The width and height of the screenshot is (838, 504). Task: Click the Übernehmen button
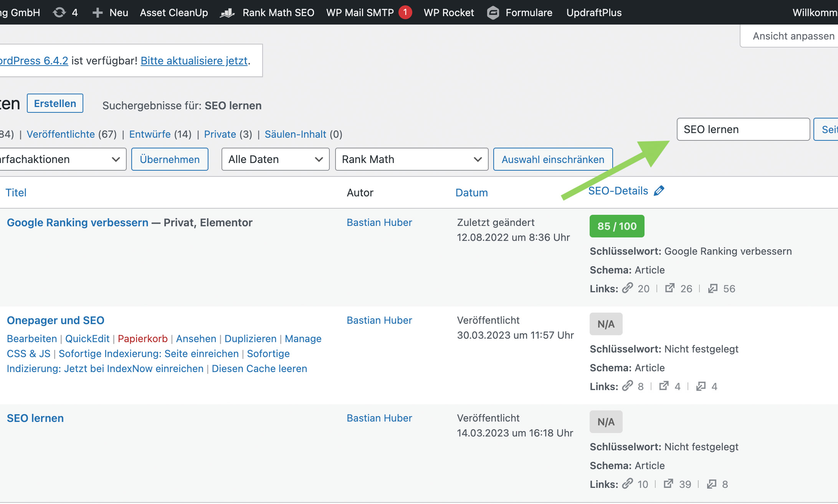pyautogui.click(x=170, y=159)
